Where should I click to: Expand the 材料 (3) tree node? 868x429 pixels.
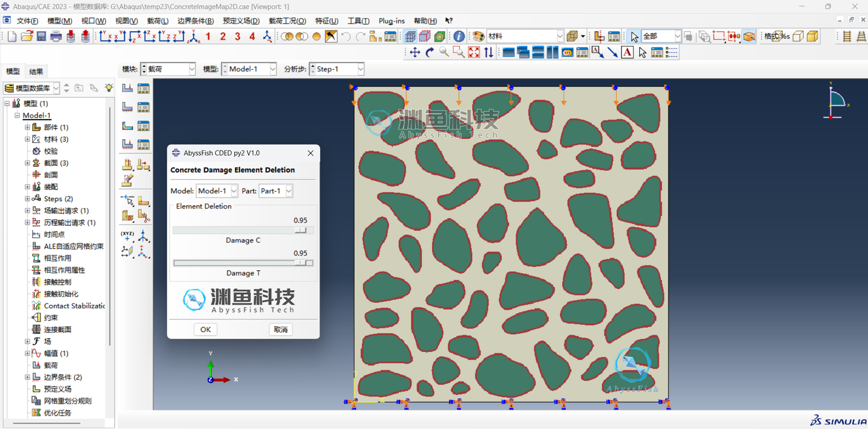27,139
